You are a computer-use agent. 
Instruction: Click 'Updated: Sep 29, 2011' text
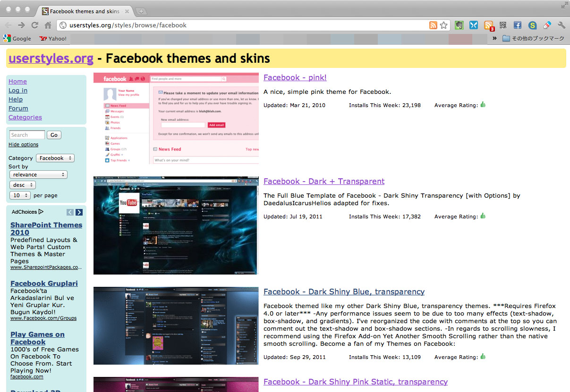coord(294,357)
